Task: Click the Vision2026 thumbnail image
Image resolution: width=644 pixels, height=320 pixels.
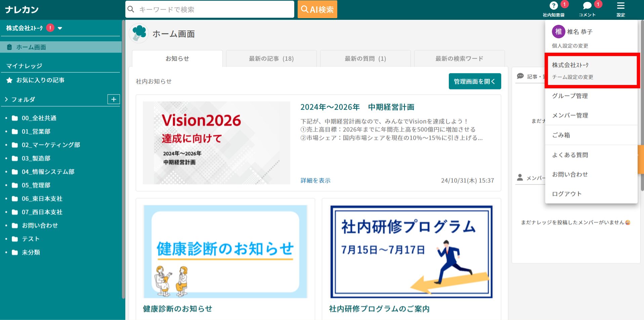Action: click(x=216, y=143)
